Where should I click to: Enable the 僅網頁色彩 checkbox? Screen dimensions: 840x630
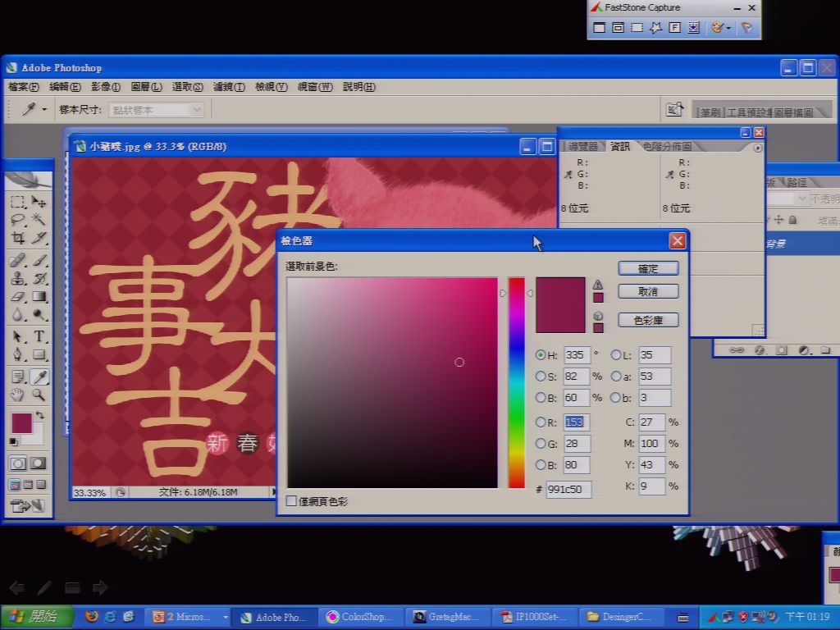pyautogui.click(x=291, y=501)
